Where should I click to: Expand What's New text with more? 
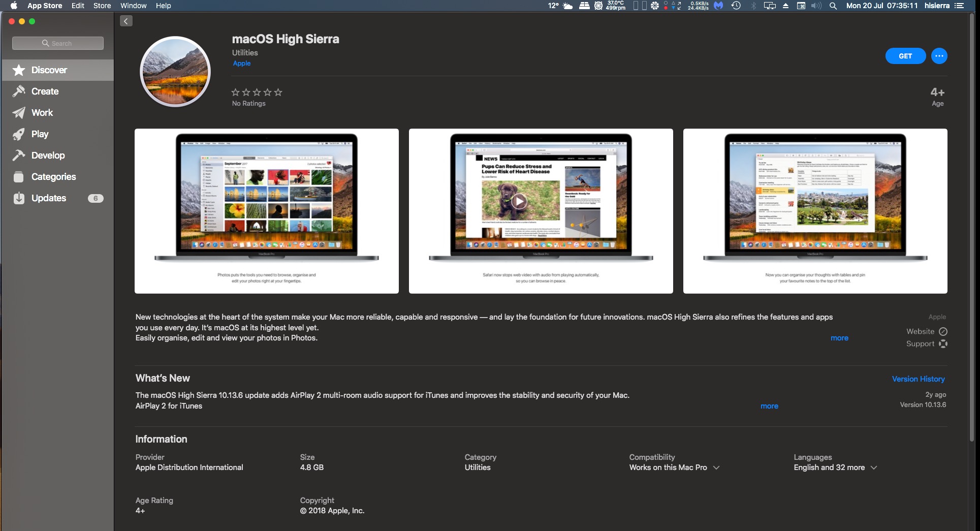769,406
